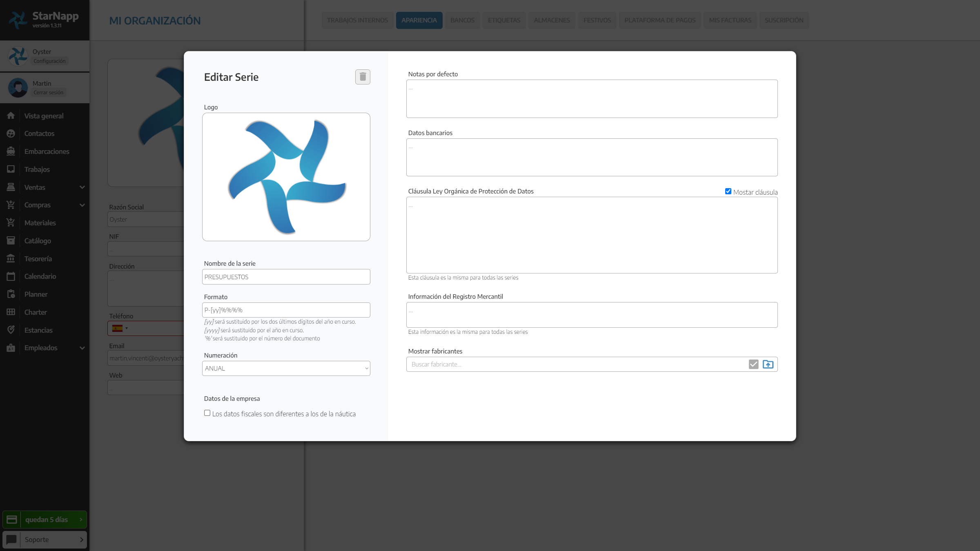Screen dimensions: 980x551
Task: Click the trash icon to delete the series
Action: click(363, 77)
